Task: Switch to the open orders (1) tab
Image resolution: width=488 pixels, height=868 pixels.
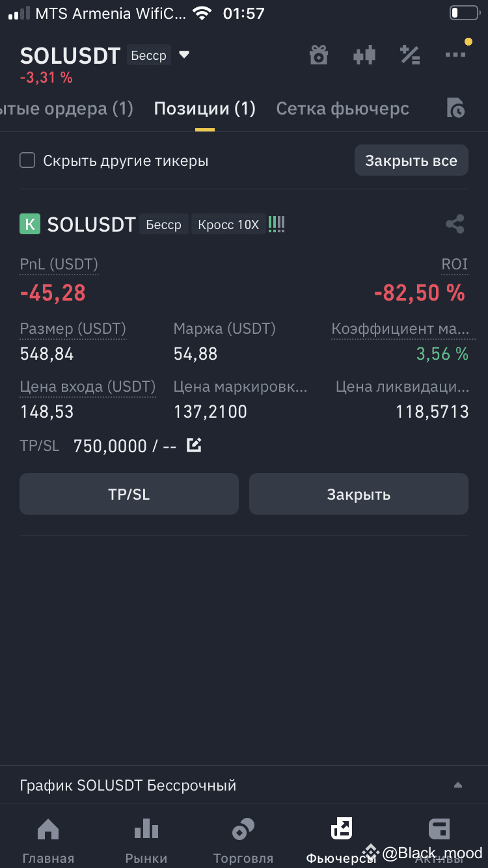Action: pyautogui.click(x=66, y=109)
